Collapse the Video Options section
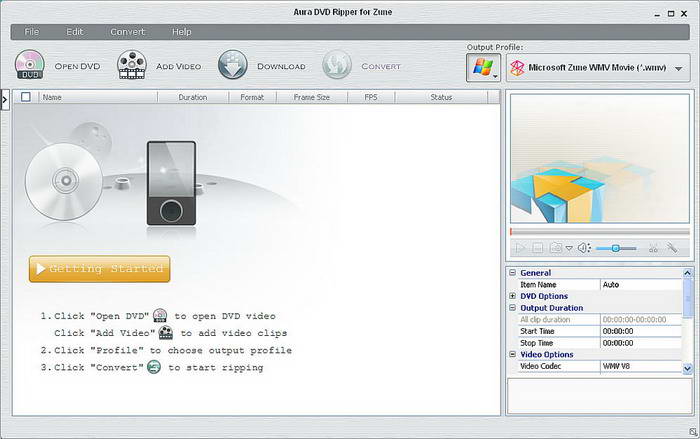This screenshot has width=700, height=439. coord(512,354)
